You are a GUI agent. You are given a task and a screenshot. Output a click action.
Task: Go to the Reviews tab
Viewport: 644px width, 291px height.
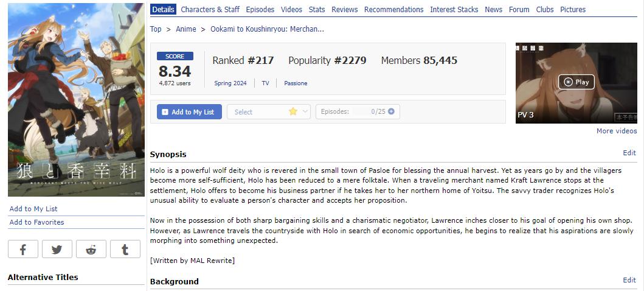344,10
